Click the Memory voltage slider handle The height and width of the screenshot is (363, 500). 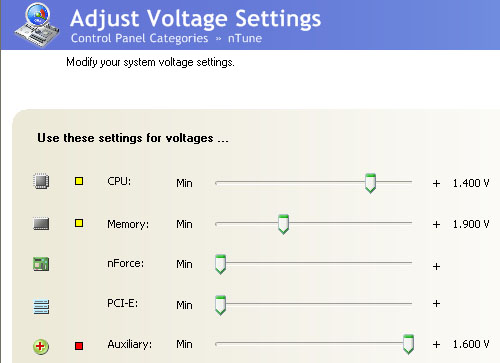(283, 224)
